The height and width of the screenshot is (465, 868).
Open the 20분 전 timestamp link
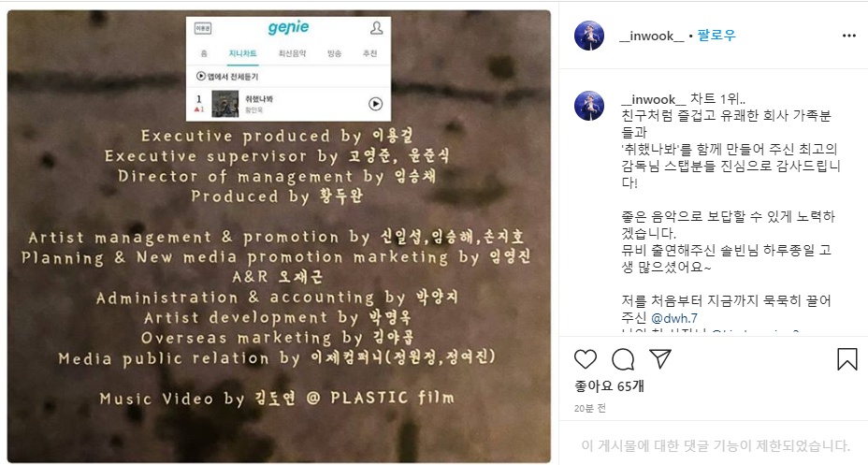click(590, 409)
